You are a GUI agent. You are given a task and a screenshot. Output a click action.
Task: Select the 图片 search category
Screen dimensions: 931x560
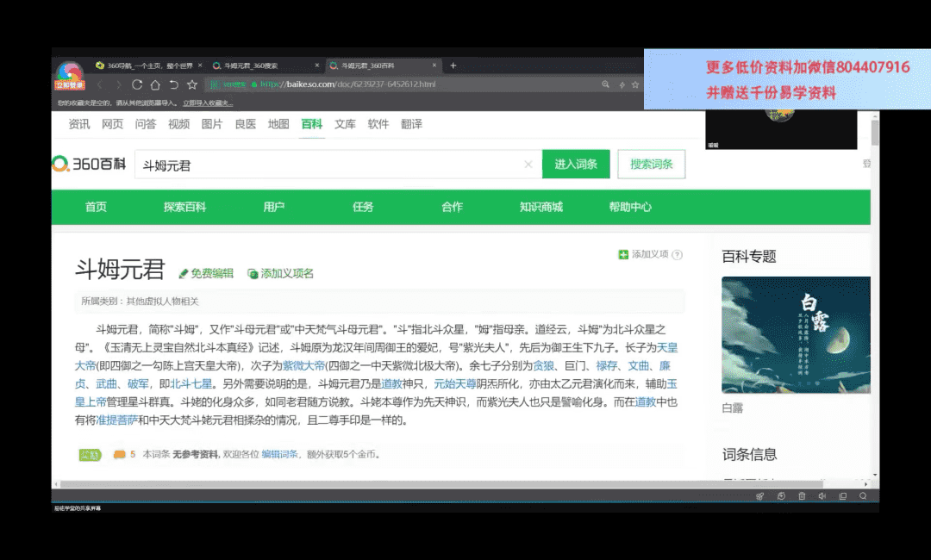click(x=212, y=124)
